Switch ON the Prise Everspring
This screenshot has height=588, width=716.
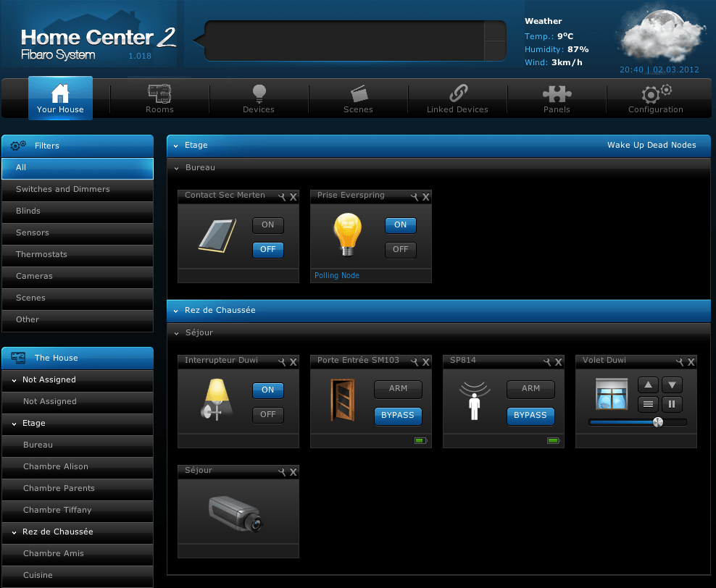click(401, 225)
